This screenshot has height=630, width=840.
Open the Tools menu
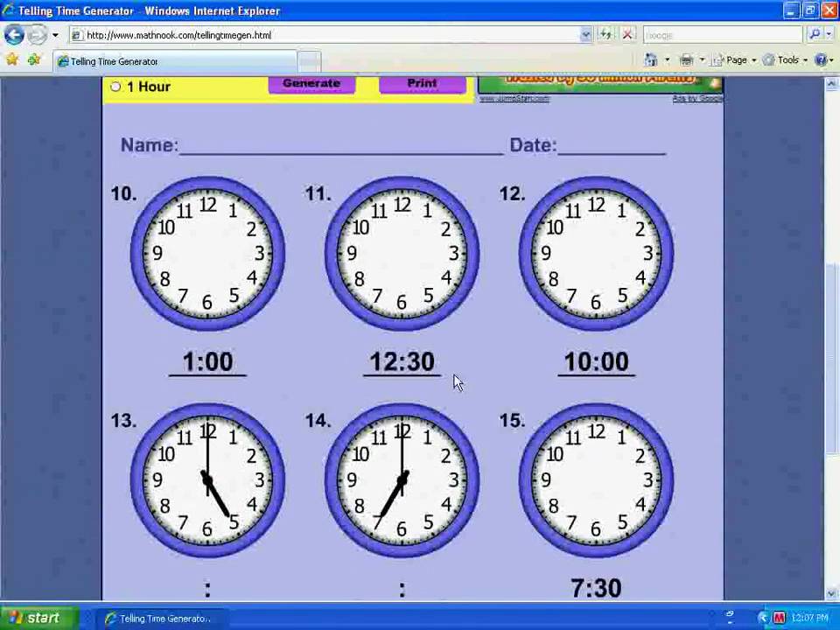pyautogui.click(x=785, y=60)
